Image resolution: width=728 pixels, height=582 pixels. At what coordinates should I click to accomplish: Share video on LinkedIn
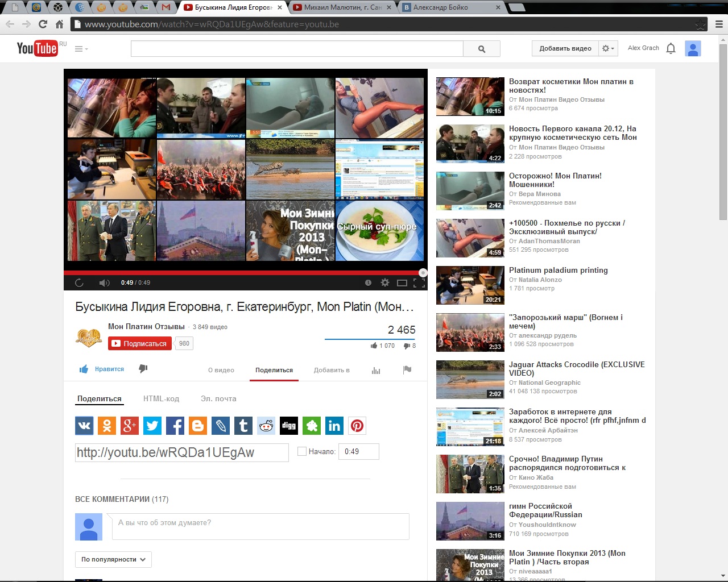[x=334, y=425]
